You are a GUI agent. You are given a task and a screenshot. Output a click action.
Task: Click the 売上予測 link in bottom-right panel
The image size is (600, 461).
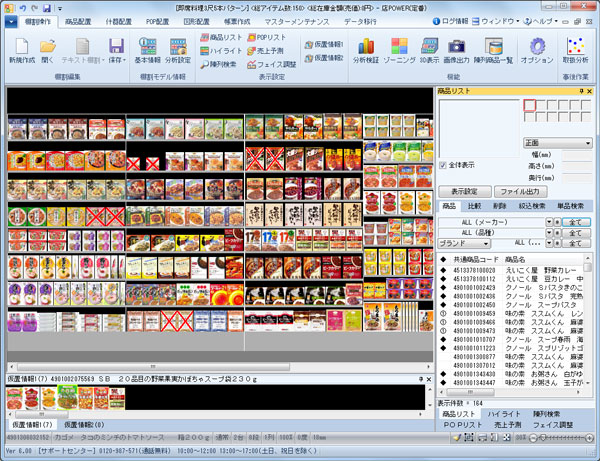(x=507, y=425)
